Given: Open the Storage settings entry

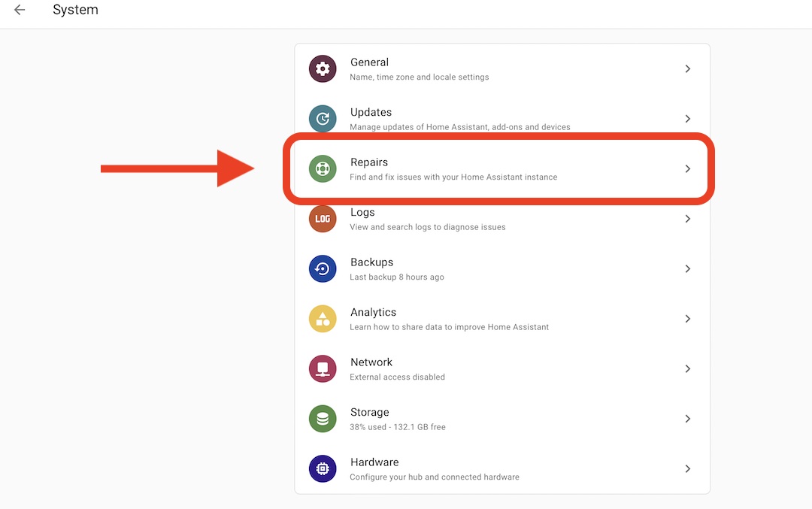Looking at the screenshot, I should coord(501,419).
